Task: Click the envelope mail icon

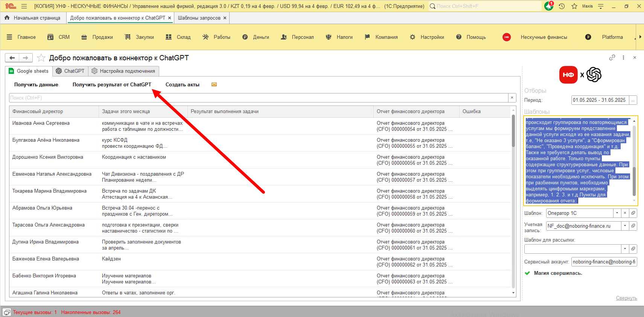Action: (214, 84)
